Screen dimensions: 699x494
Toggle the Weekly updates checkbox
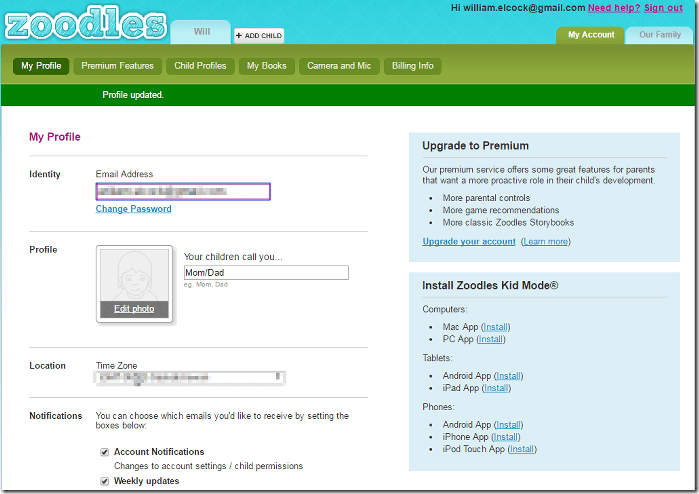pyautogui.click(x=104, y=482)
